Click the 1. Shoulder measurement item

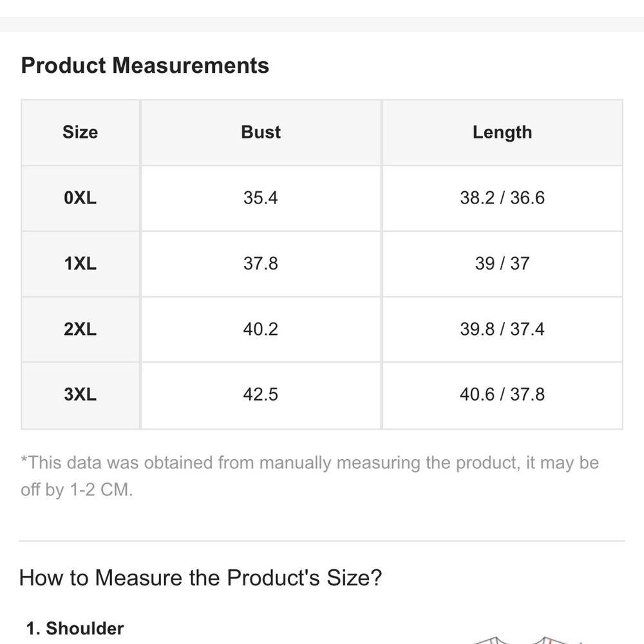(x=75, y=629)
